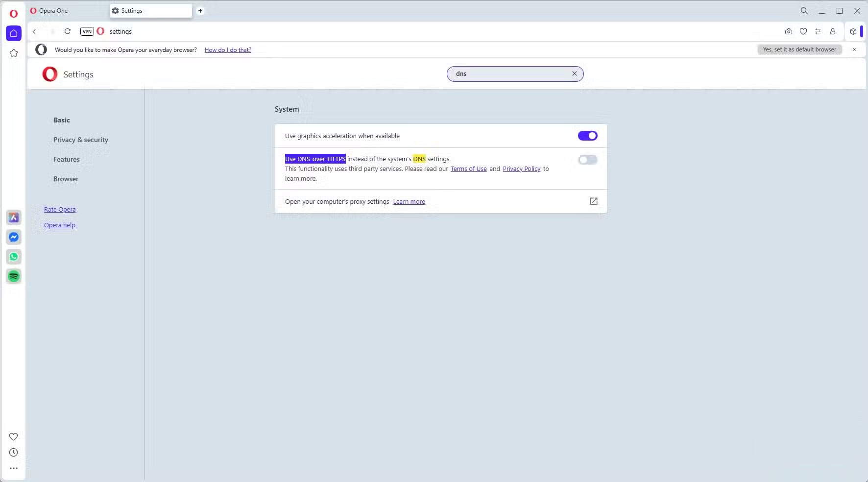Open sidebar setup three-dots menu
Image resolution: width=868 pixels, height=482 pixels.
(14, 468)
